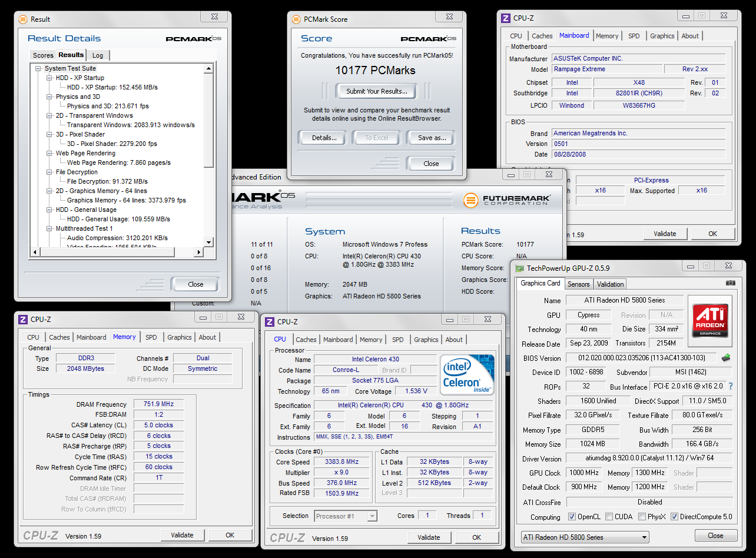This screenshot has width=756, height=558.
Task: Collapse the Physics and 3D node
Action: 49,97
